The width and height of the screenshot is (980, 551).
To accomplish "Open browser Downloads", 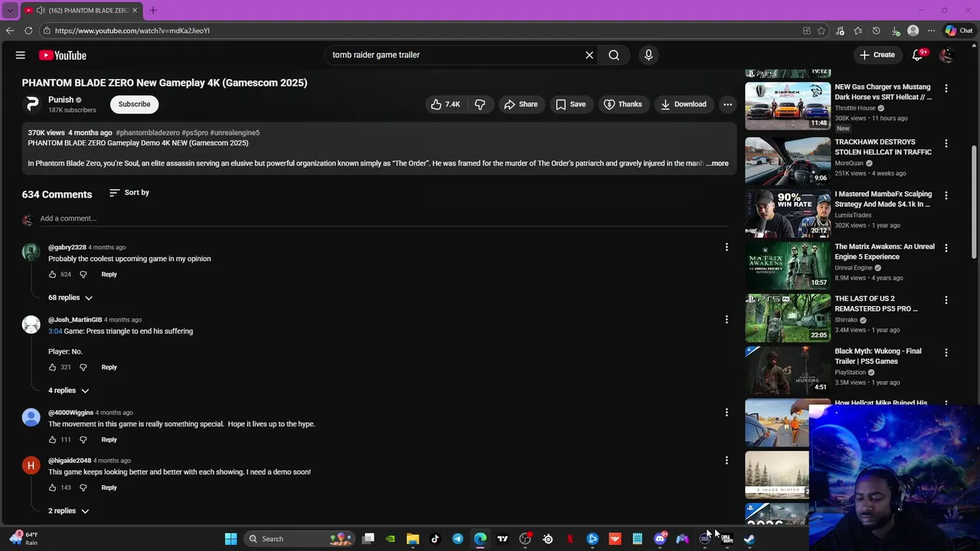I will click(895, 31).
